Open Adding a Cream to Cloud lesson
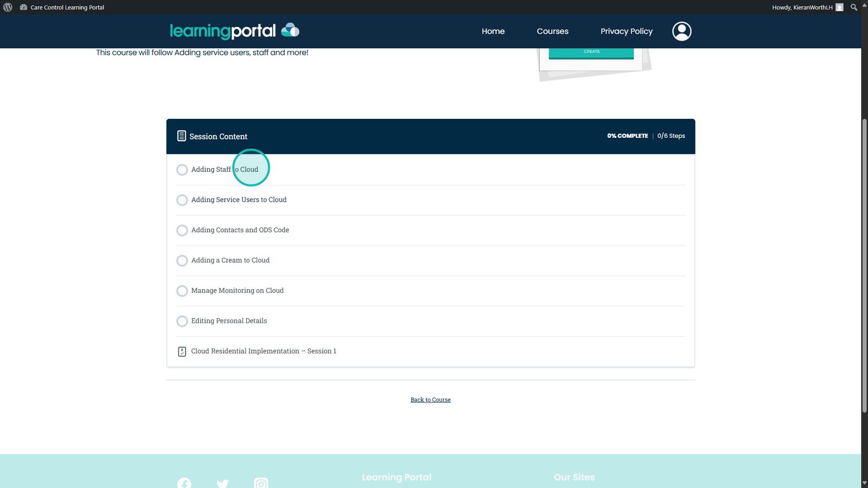Image resolution: width=868 pixels, height=488 pixels. (x=230, y=260)
